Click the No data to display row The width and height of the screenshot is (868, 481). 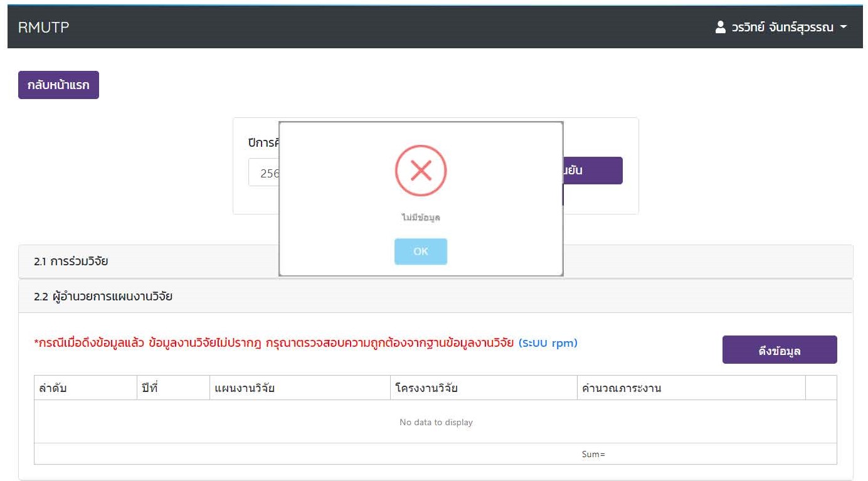435,422
